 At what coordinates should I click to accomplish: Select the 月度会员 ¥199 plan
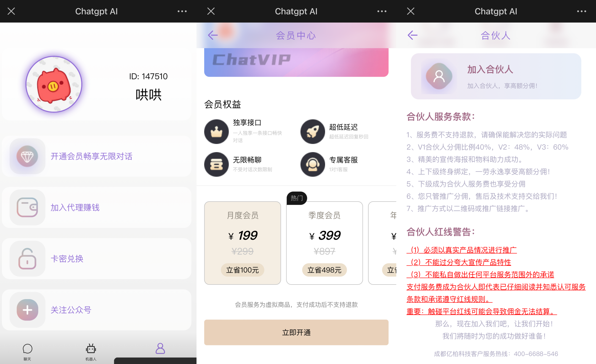tap(242, 243)
